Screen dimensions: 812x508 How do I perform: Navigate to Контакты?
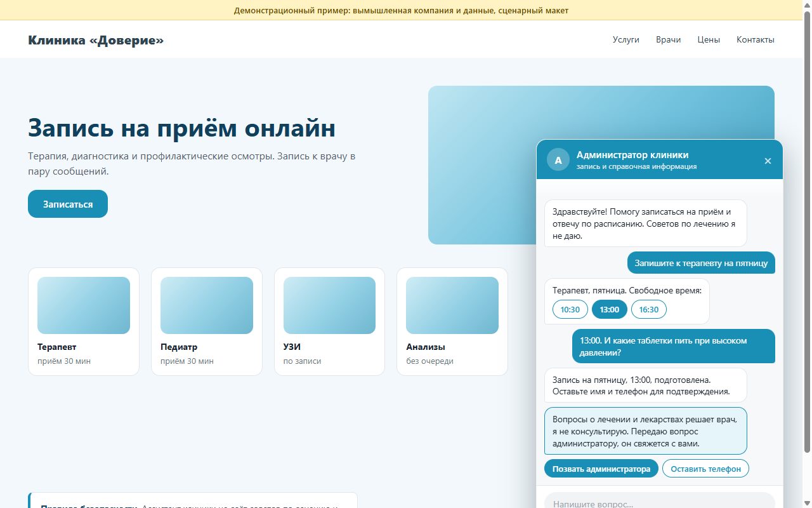point(756,39)
